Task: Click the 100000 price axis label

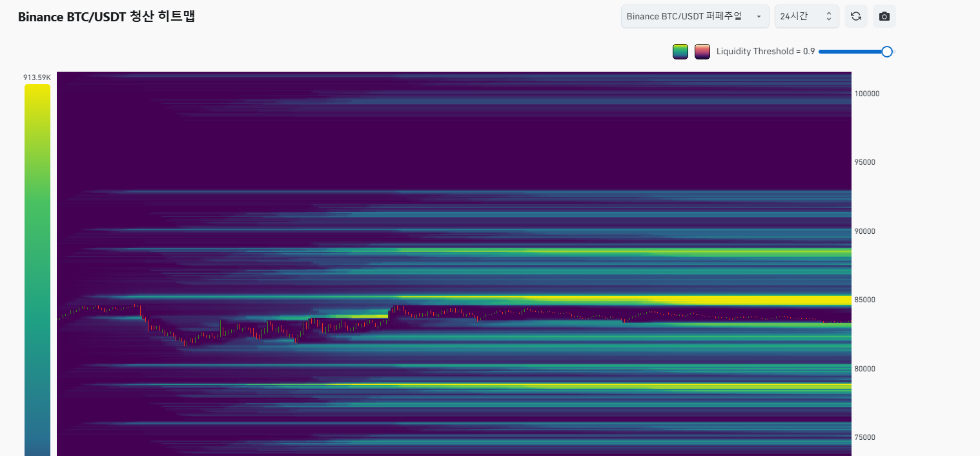Action: (867, 94)
